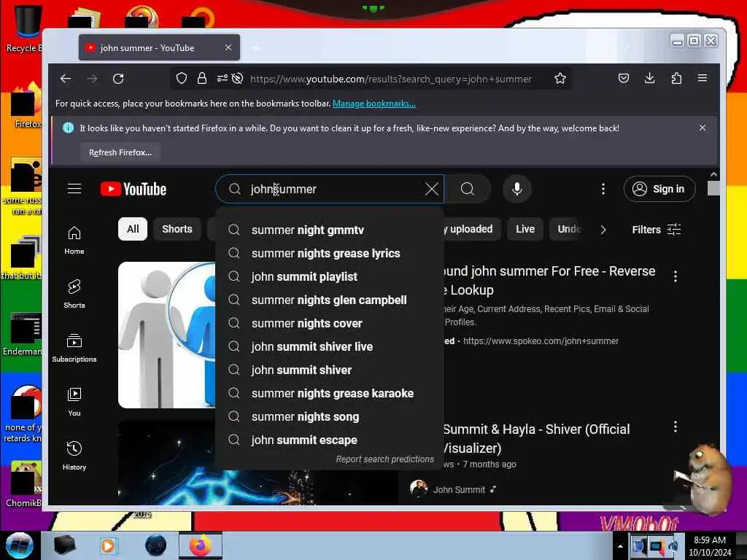
Task: Open the site permissions icon in address bar
Action: point(222,78)
